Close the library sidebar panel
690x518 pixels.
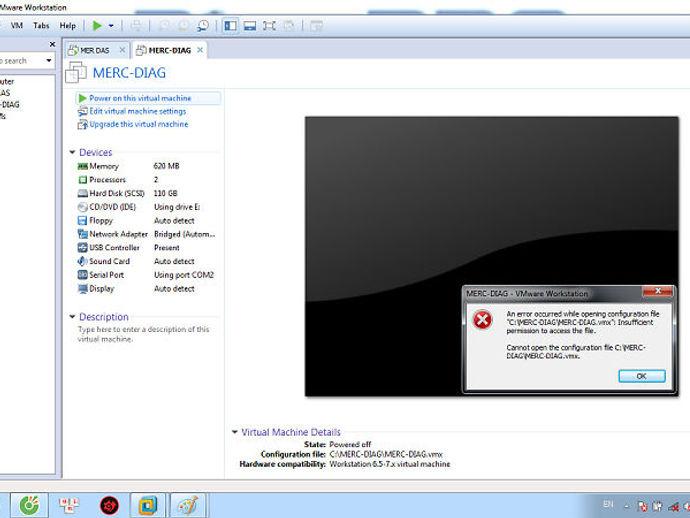52,44
